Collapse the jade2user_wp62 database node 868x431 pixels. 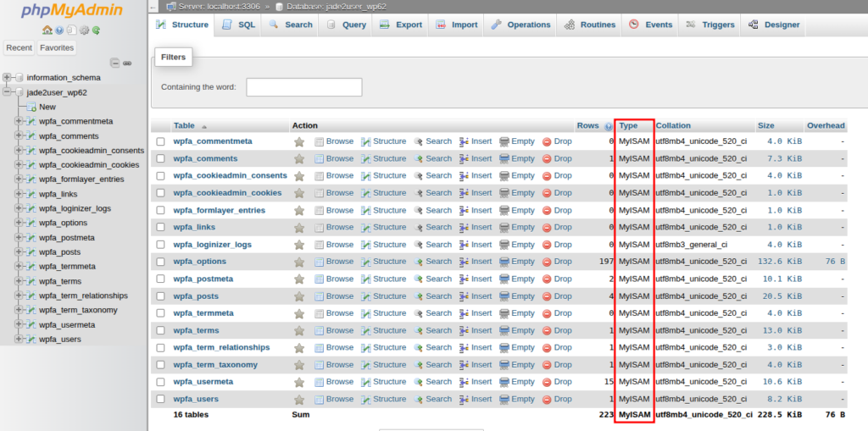[7, 92]
